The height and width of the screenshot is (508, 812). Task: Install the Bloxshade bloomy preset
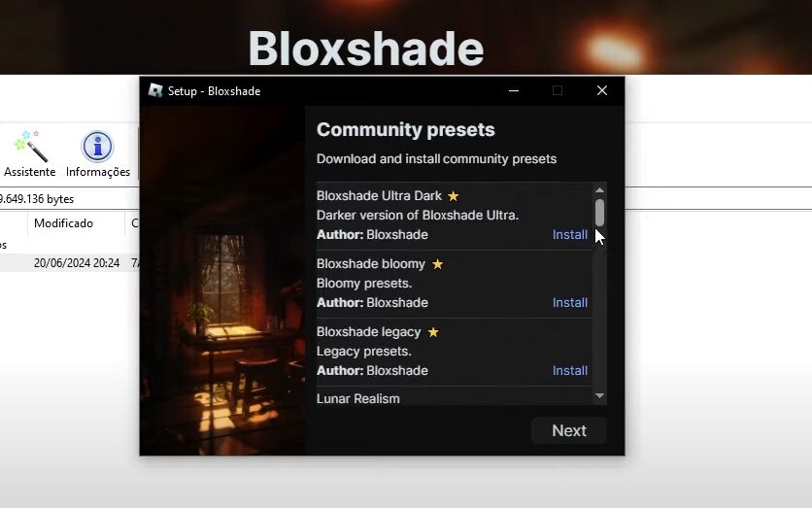pyautogui.click(x=569, y=302)
